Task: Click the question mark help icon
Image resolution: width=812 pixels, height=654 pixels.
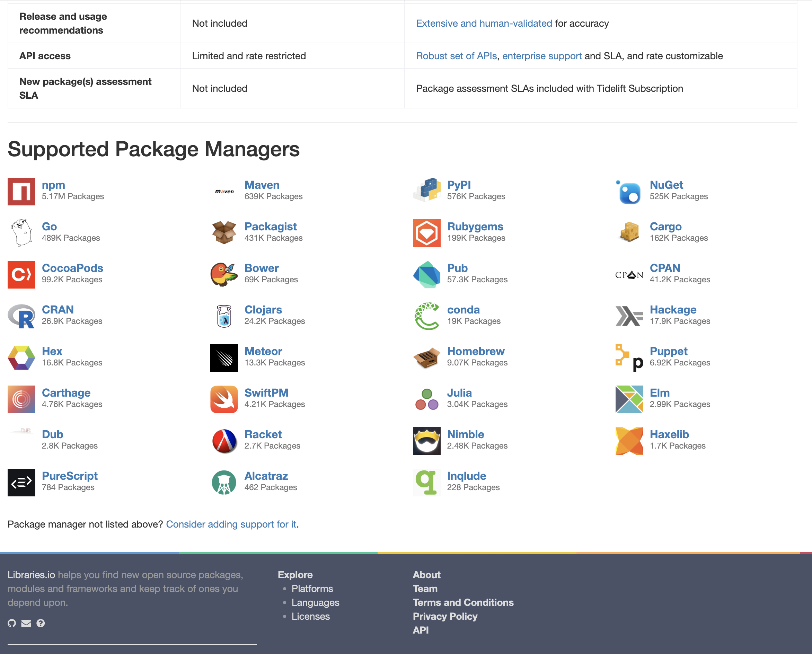Action: coord(40,623)
